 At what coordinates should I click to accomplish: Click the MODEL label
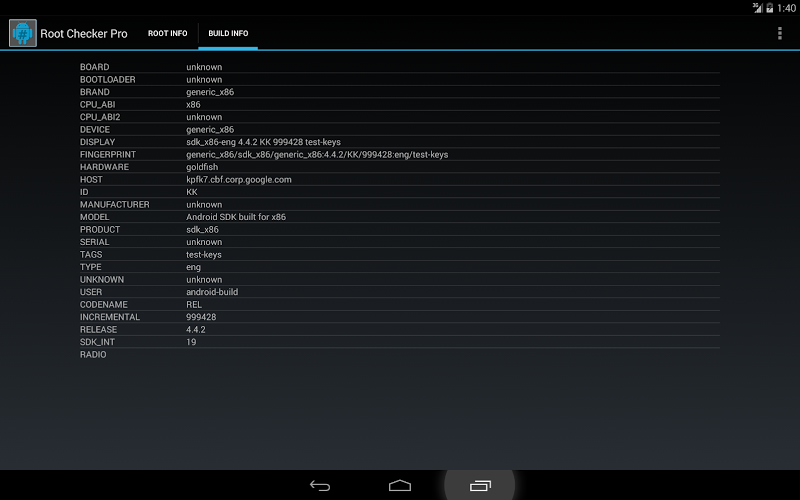94,217
